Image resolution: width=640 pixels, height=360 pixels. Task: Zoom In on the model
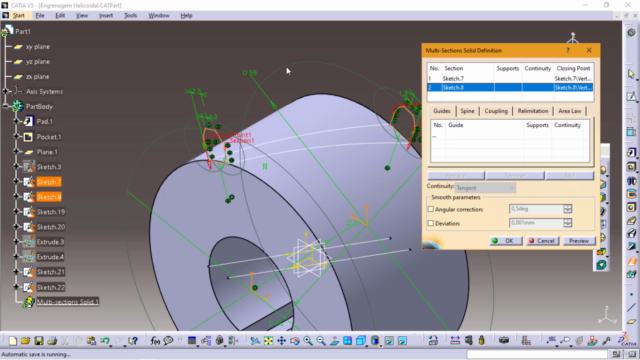308,341
